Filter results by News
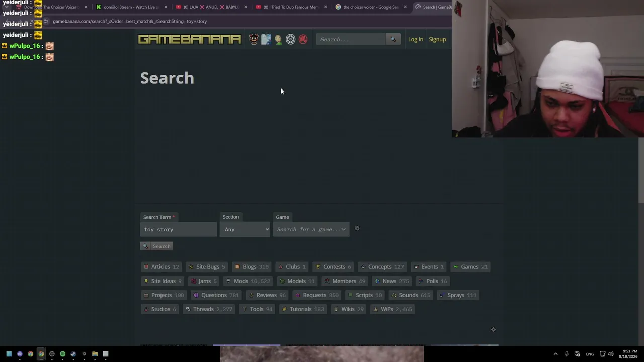 [392, 281]
